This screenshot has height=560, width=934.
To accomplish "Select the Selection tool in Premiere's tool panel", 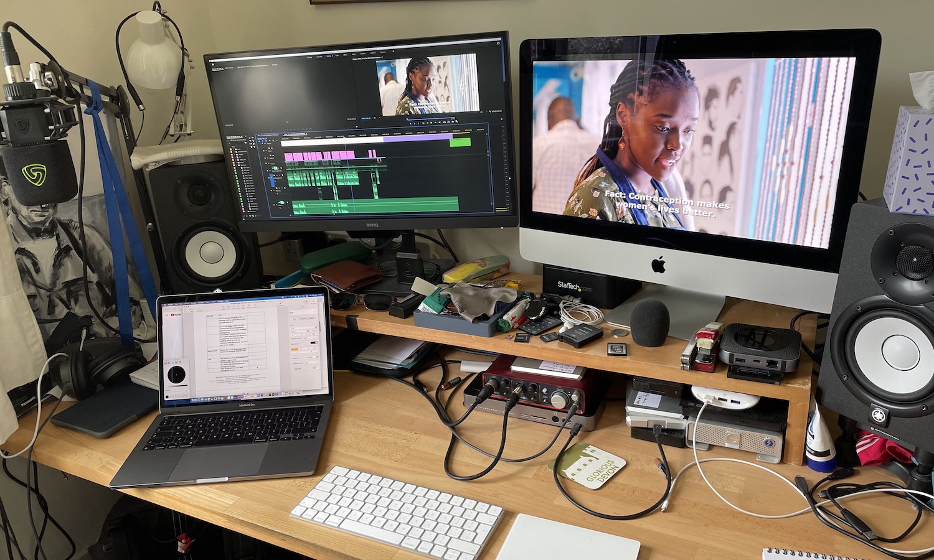I will point(250,138).
